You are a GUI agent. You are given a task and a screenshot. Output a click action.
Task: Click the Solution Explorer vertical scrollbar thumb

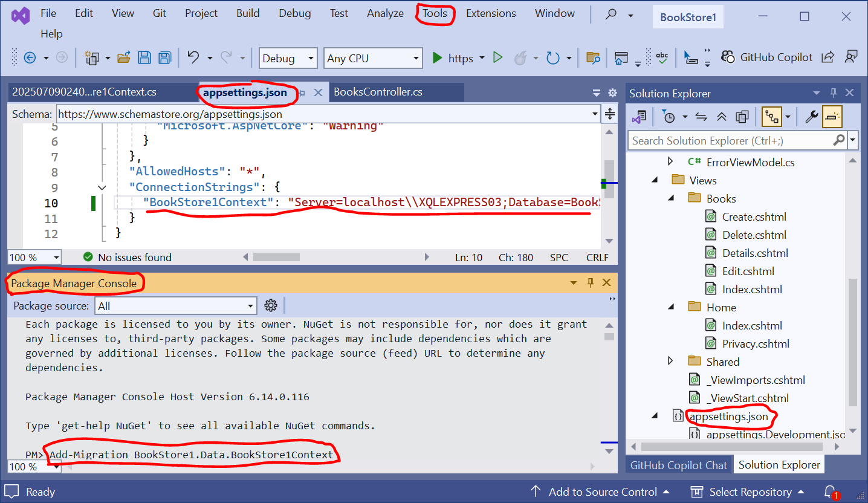click(852, 342)
